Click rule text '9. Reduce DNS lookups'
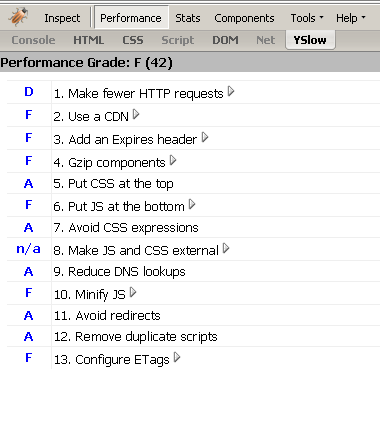Image resolution: width=380 pixels, height=424 pixels. click(x=119, y=272)
